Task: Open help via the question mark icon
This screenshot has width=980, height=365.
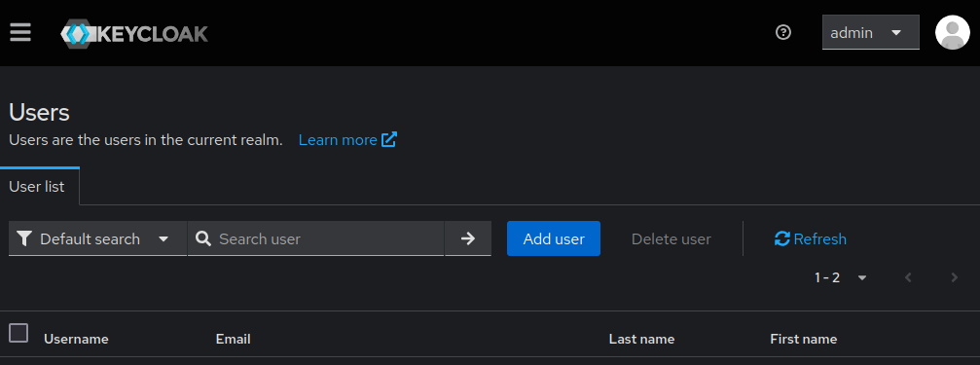Action: coord(782,32)
